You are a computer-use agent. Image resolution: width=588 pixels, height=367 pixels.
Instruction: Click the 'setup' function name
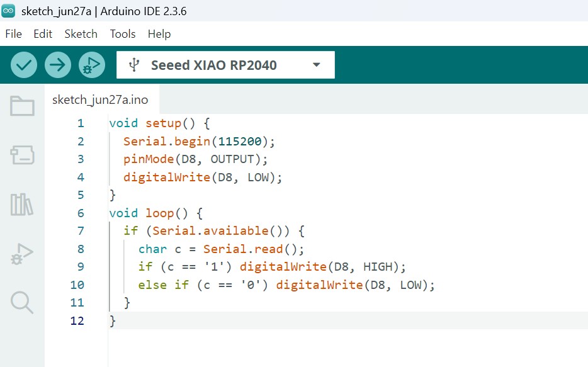pyautogui.click(x=164, y=123)
